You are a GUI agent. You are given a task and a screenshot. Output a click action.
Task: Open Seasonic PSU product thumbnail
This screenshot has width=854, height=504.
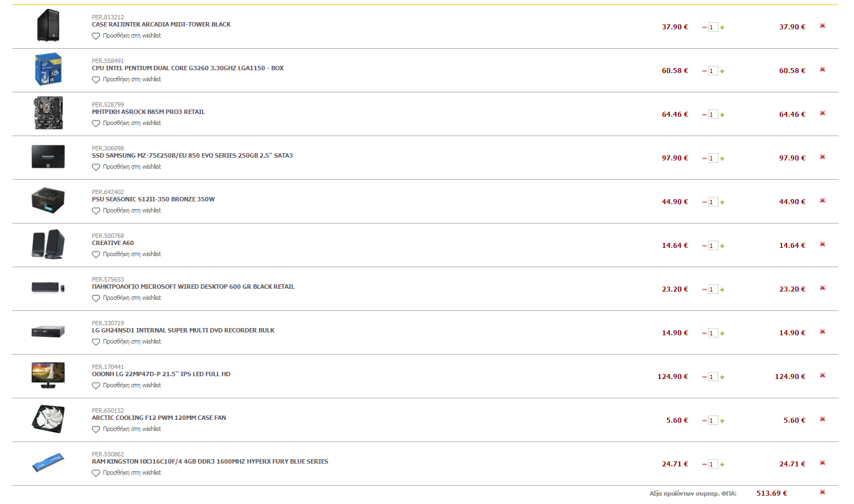[x=48, y=200]
